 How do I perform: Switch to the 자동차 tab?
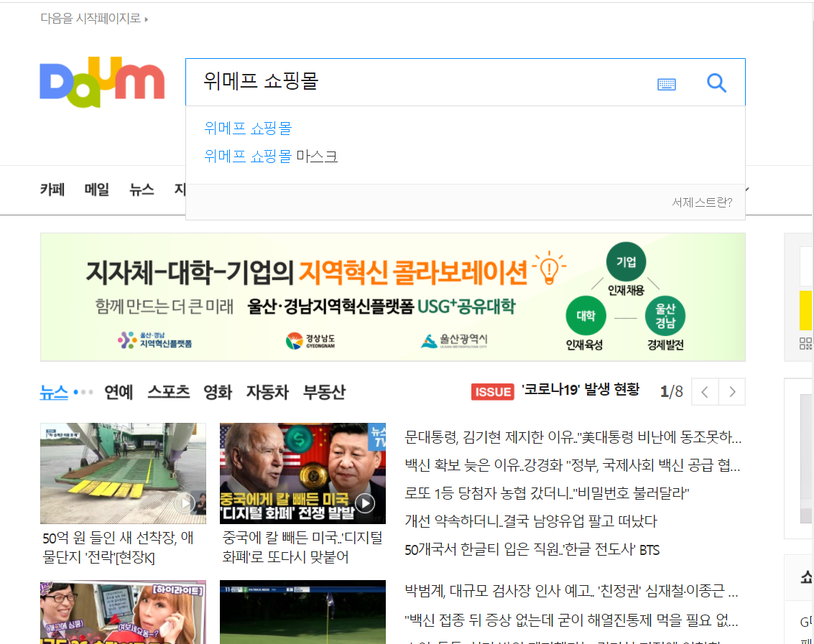click(267, 392)
